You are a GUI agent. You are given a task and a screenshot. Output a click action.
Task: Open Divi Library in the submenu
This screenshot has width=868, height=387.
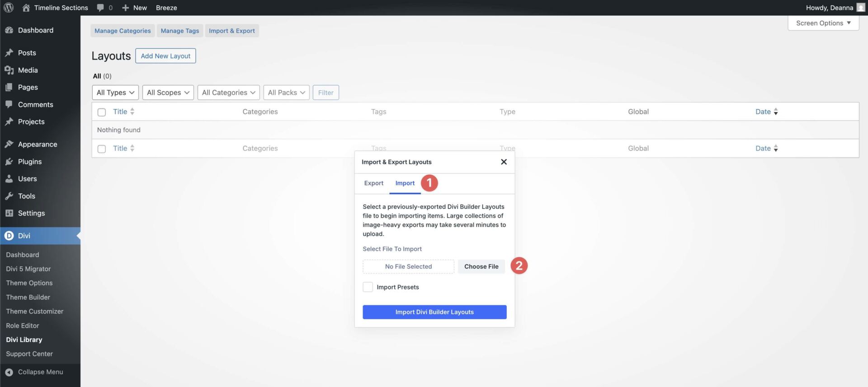coord(24,340)
